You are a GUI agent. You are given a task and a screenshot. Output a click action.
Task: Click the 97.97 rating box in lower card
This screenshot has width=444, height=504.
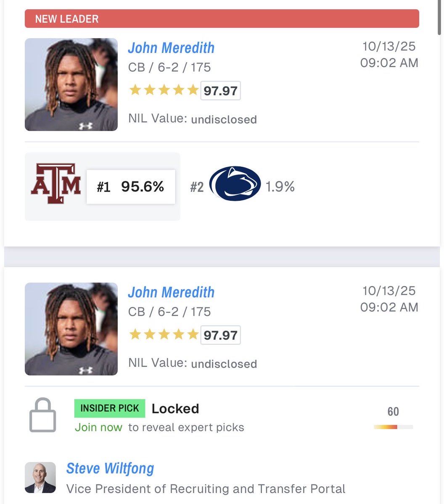(220, 335)
